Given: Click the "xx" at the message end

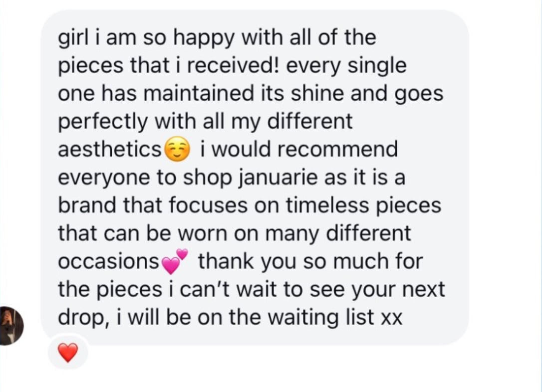Looking at the screenshot, I should (x=391, y=318).
